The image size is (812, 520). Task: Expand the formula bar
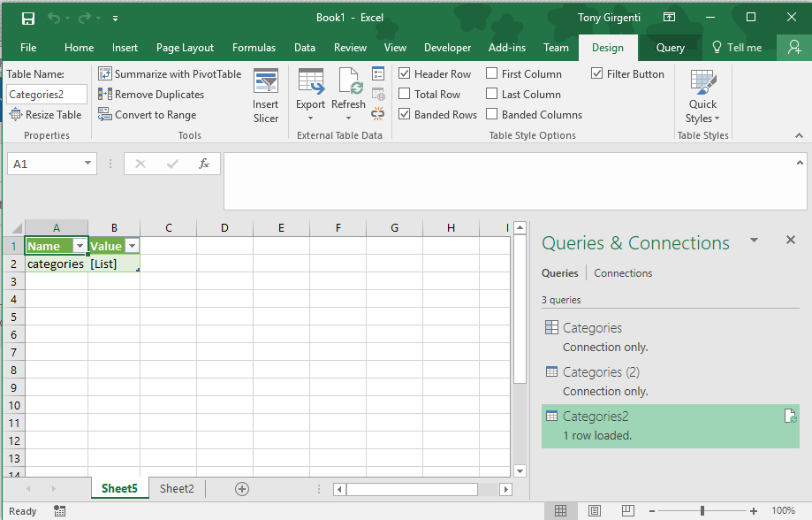800,163
